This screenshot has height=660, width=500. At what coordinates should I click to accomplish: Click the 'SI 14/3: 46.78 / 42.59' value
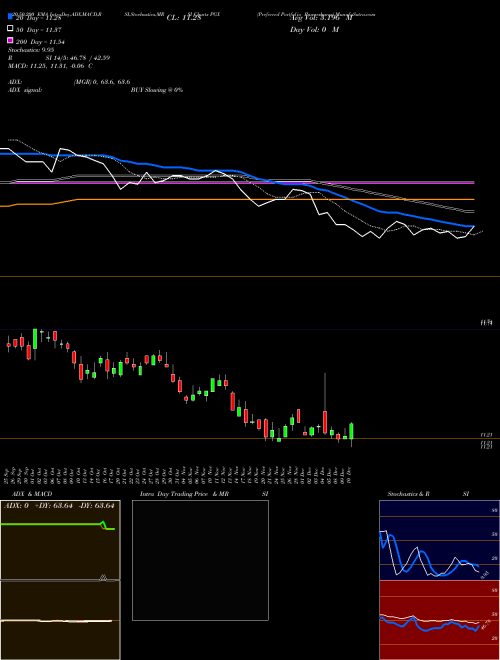click(78, 58)
